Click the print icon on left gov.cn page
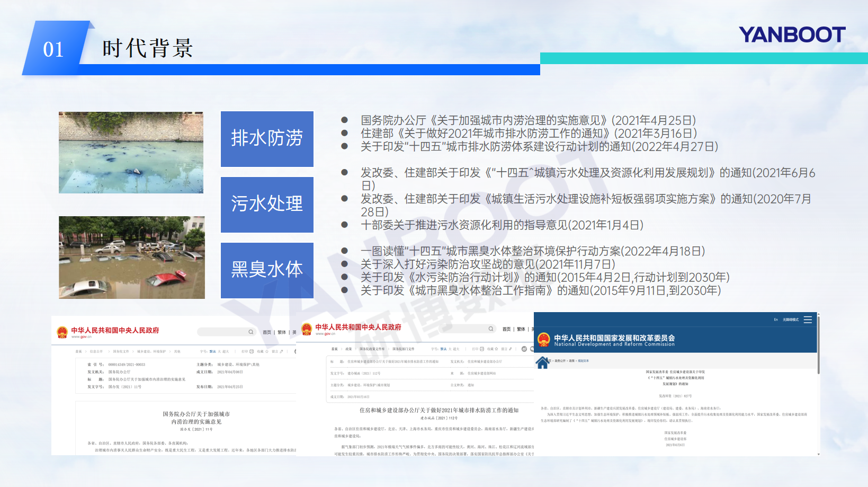Viewport: 868px width, 487px height. coord(252,351)
